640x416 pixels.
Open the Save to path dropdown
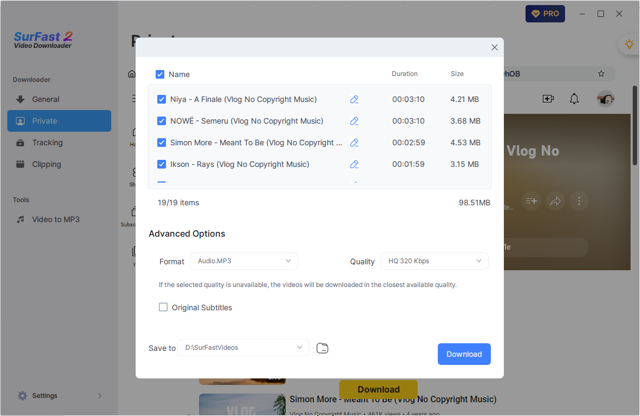click(x=244, y=348)
